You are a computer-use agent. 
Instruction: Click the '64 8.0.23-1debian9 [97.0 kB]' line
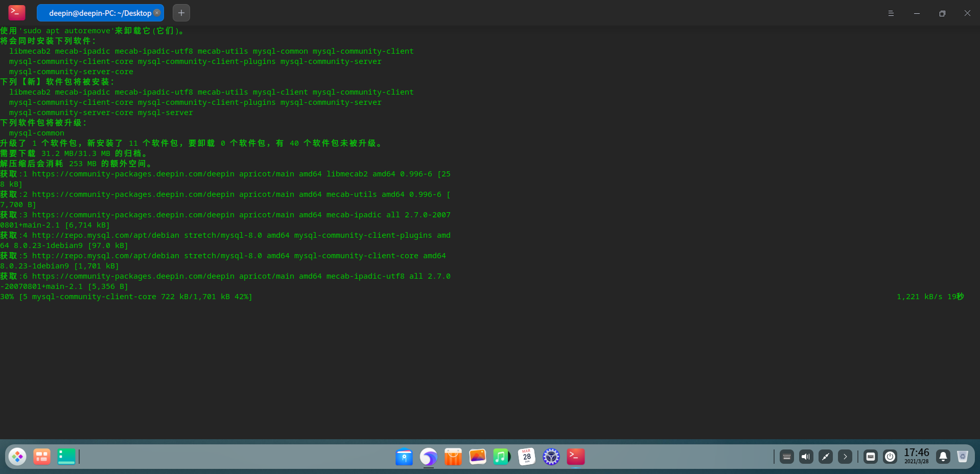[64, 245]
